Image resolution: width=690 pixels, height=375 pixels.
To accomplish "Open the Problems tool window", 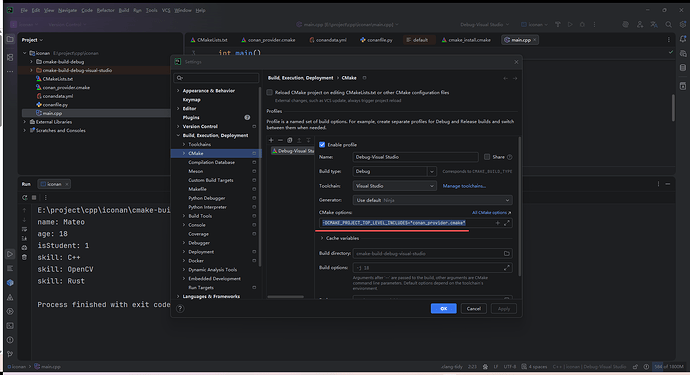I will [x=10, y=340].
